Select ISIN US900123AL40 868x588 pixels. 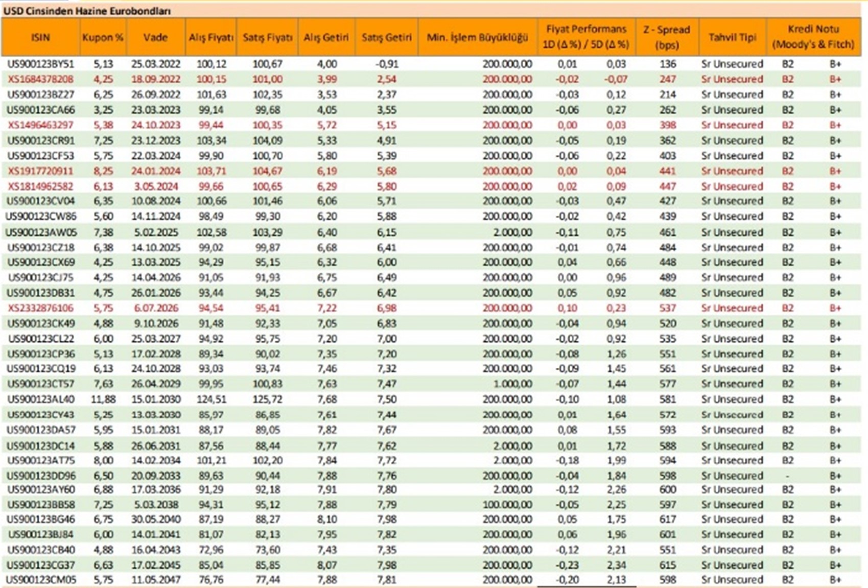pyautogui.click(x=40, y=399)
